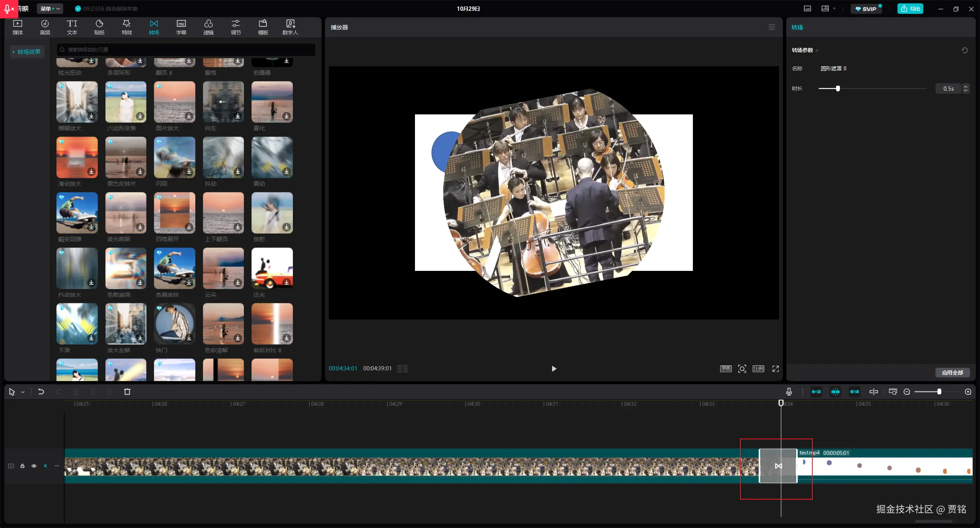The height and width of the screenshot is (528, 980).
Task: Click the microphone record voiceover icon
Action: pos(789,392)
